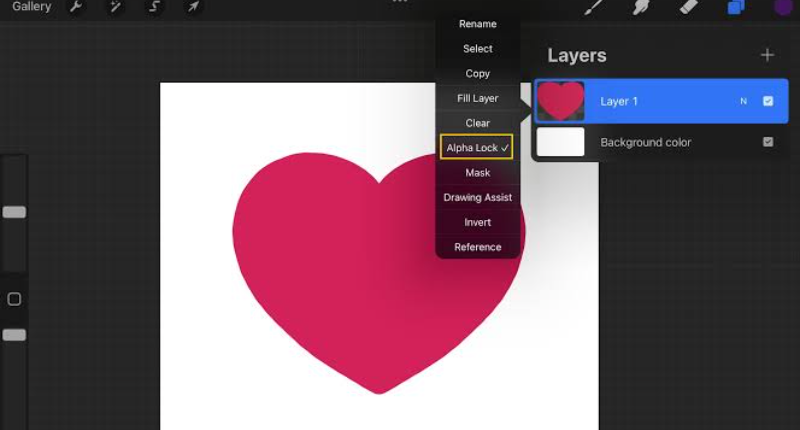The image size is (800, 430).
Task: Toggle Background color visibility checkbox
Action: [768, 142]
